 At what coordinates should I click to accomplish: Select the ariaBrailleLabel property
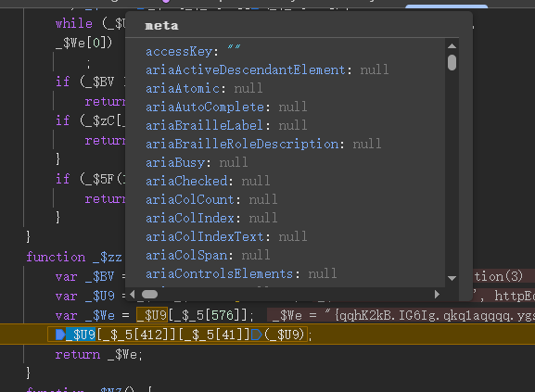coord(226,125)
